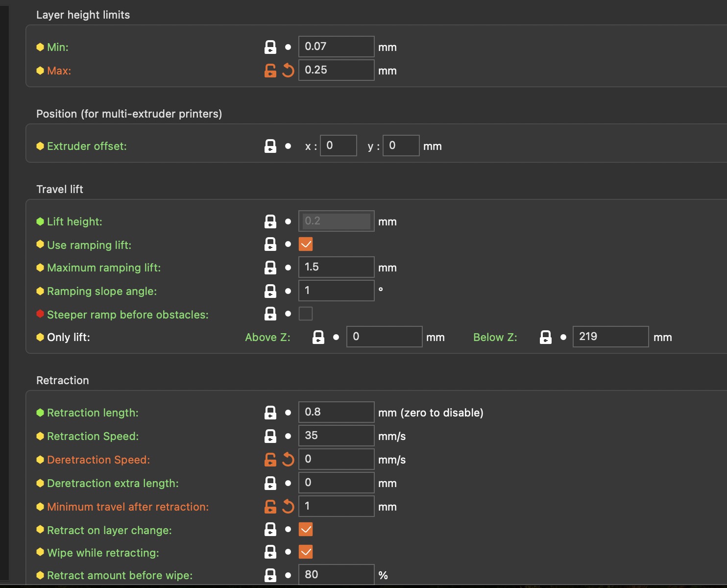Click the Travel lift section heading
The height and width of the screenshot is (588, 727).
point(60,189)
